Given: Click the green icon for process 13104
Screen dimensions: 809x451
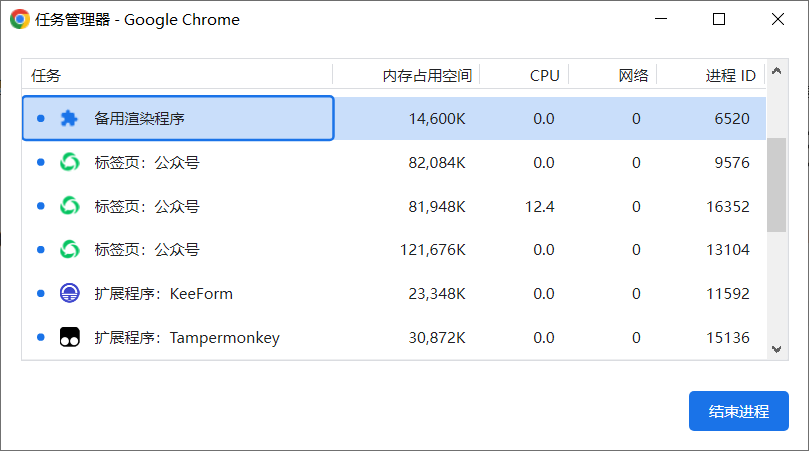Looking at the screenshot, I should click(x=69, y=250).
